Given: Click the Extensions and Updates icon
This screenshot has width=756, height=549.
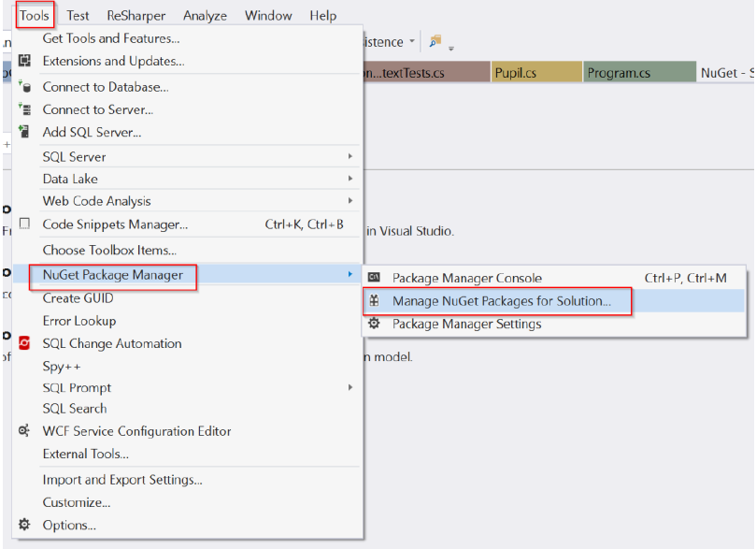Looking at the screenshot, I should (x=24, y=61).
